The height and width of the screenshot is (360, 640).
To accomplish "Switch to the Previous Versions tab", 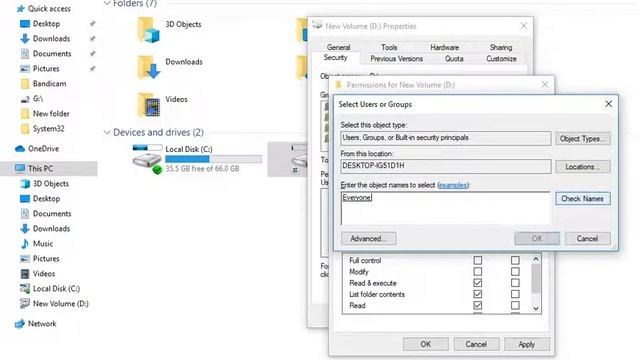I will [x=396, y=59].
